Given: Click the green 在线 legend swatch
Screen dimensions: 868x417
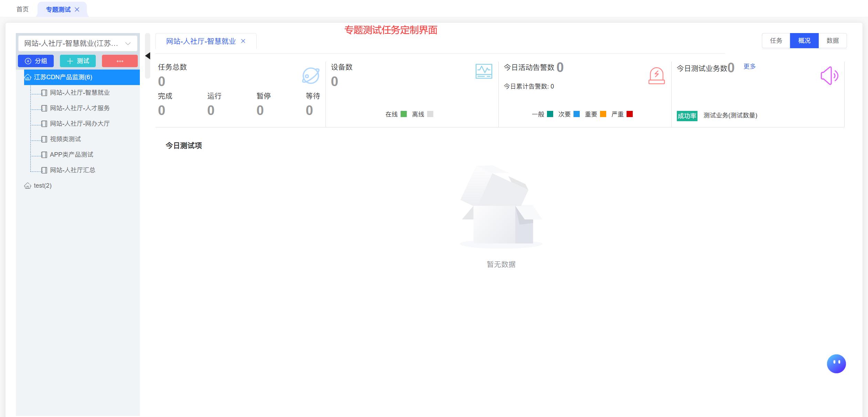Looking at the screenshot, I should [x=404, y=114].
